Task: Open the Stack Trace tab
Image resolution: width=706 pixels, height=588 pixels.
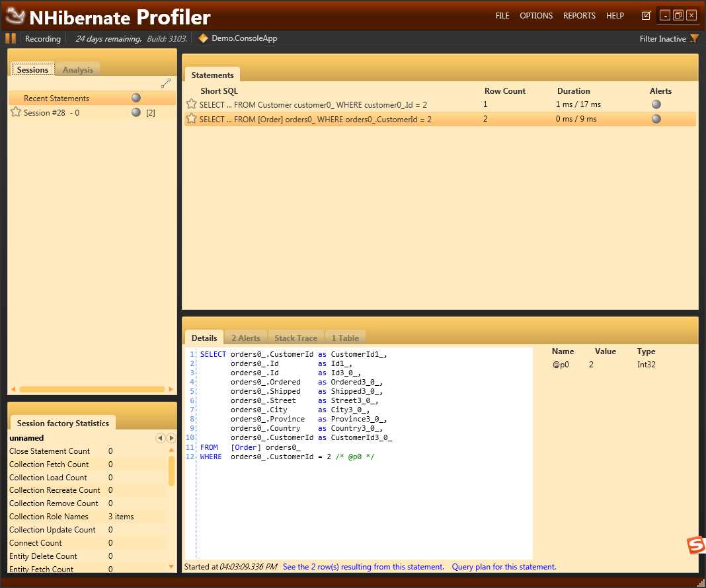Action: 295,338
